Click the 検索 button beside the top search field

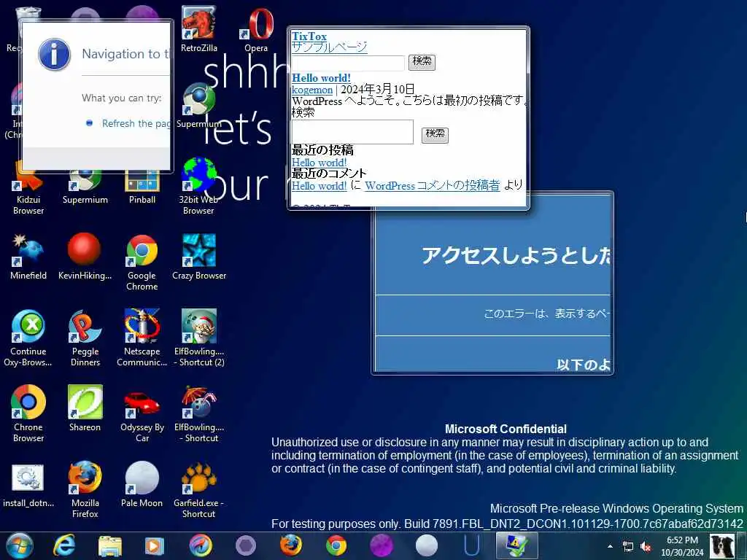422,62
